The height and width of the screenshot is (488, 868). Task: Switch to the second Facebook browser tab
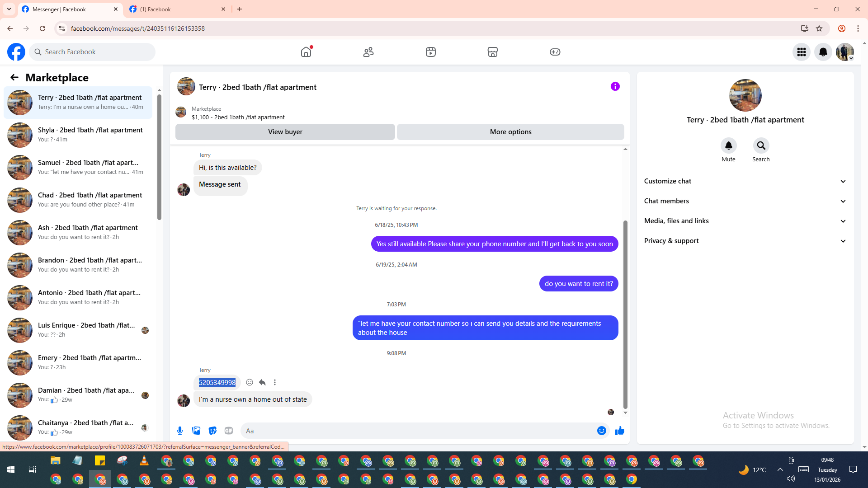[177, 9]
